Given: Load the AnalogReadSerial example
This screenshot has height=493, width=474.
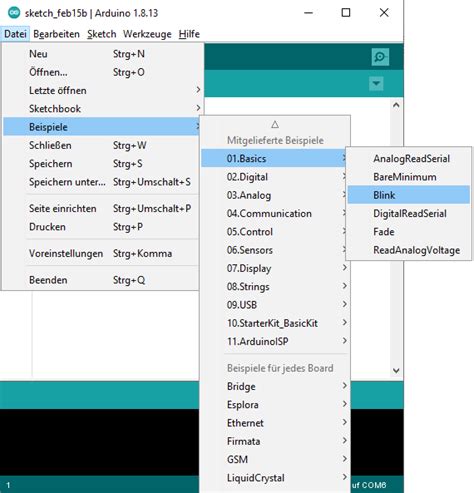Looking at the screenshot, I should pos(409,159).
